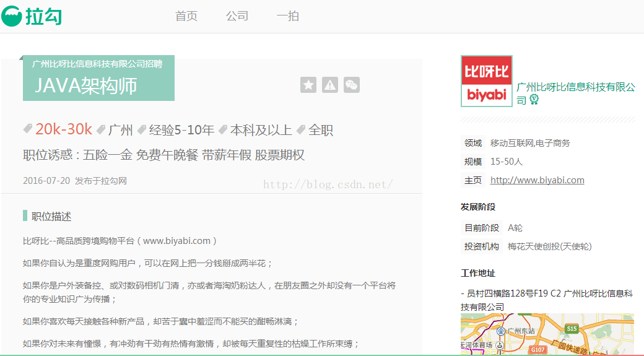
Task: Click the company verified badge icon
Action: tap(534, 99)
